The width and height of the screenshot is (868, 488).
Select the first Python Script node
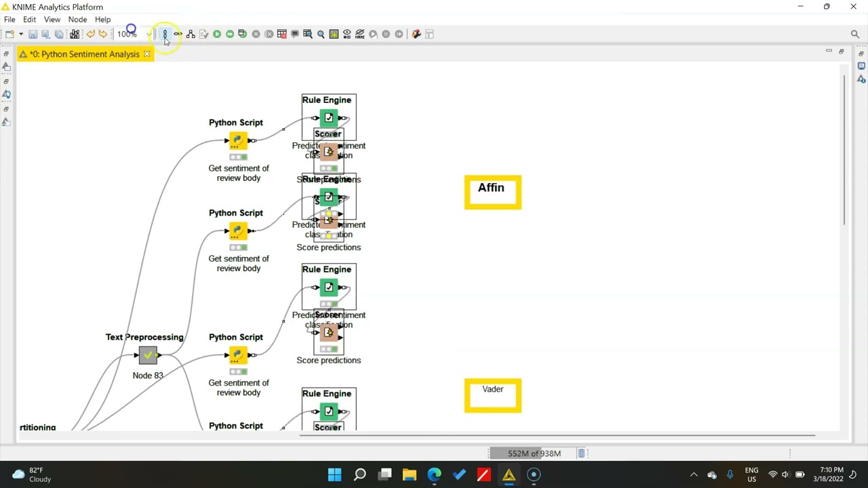click(237, 140)
